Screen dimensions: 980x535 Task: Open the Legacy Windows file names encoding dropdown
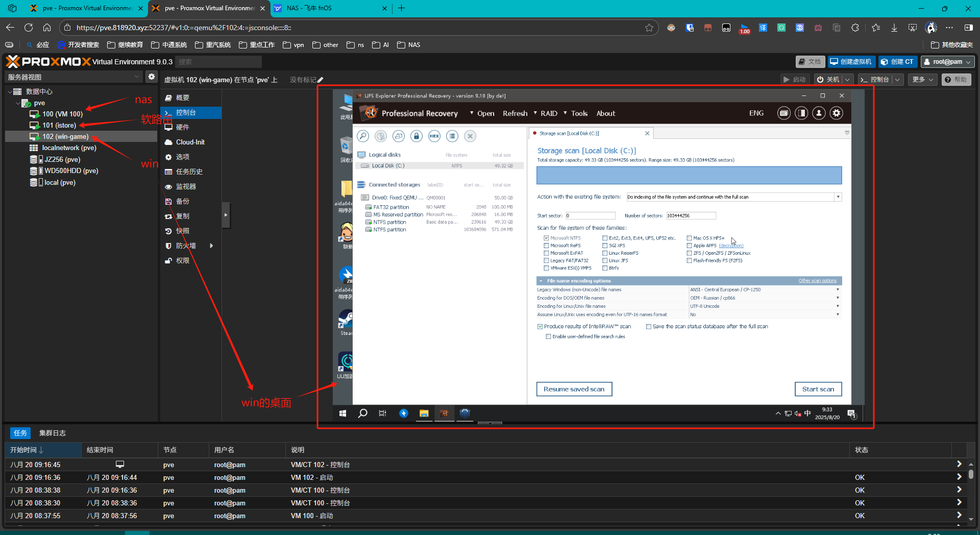pos(838,289)
